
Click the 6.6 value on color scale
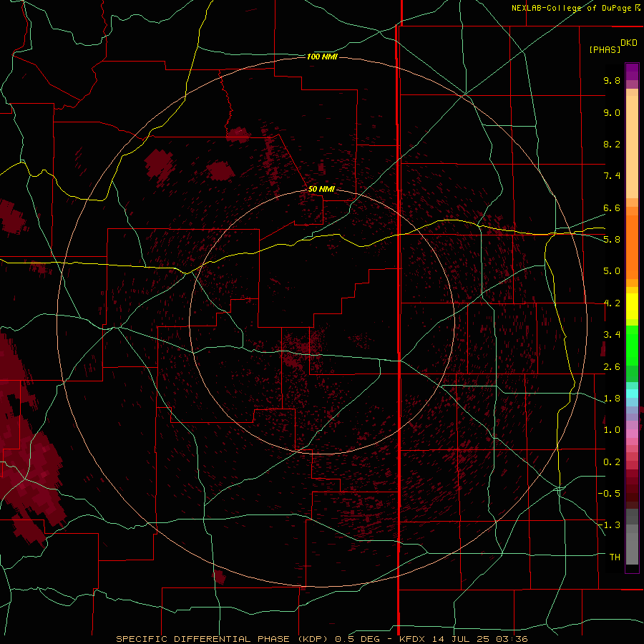click(x=612, y=208)
